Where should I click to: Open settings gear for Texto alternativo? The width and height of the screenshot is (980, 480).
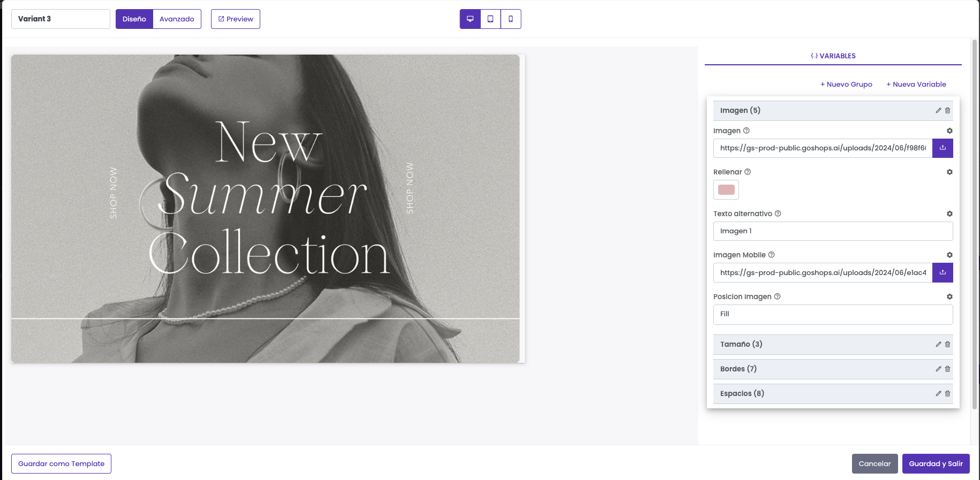point(949,214)
